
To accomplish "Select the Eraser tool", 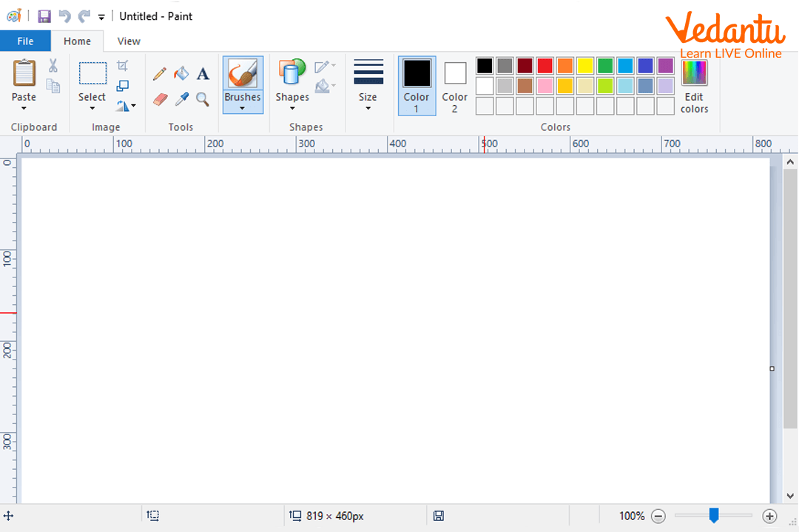I will [x=159, y=99].
